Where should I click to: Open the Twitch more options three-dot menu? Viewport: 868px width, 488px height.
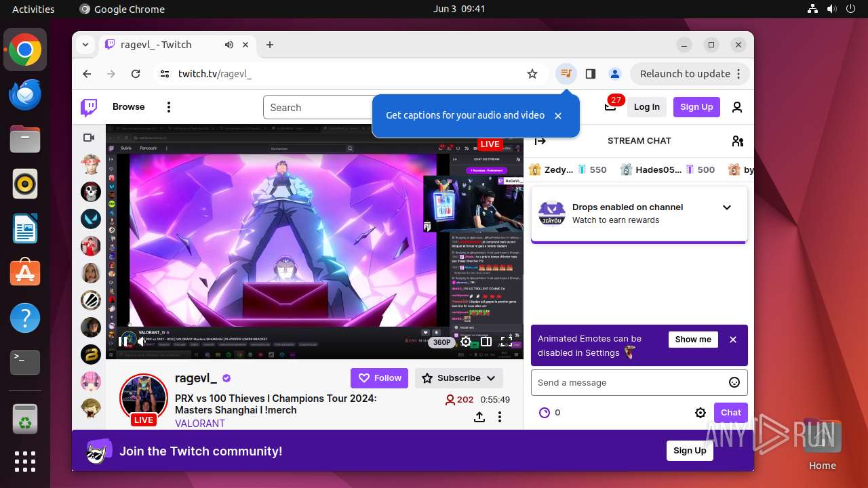[169, 107]
